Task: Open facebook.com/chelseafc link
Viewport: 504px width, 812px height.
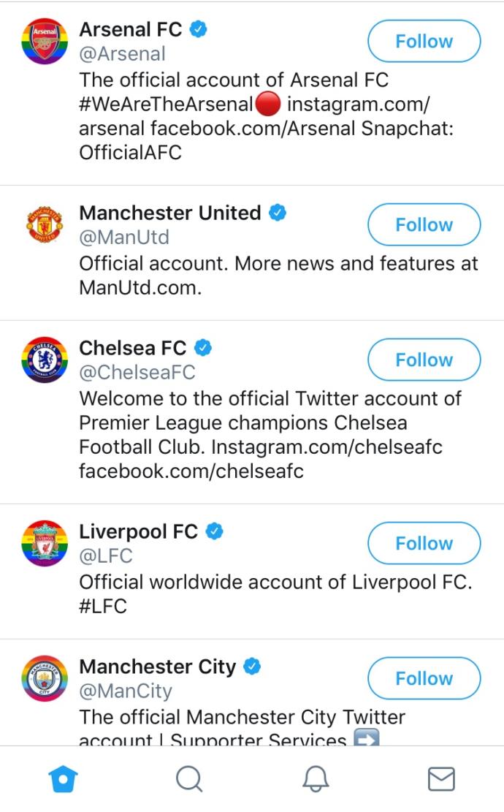Action: point(191,471)
